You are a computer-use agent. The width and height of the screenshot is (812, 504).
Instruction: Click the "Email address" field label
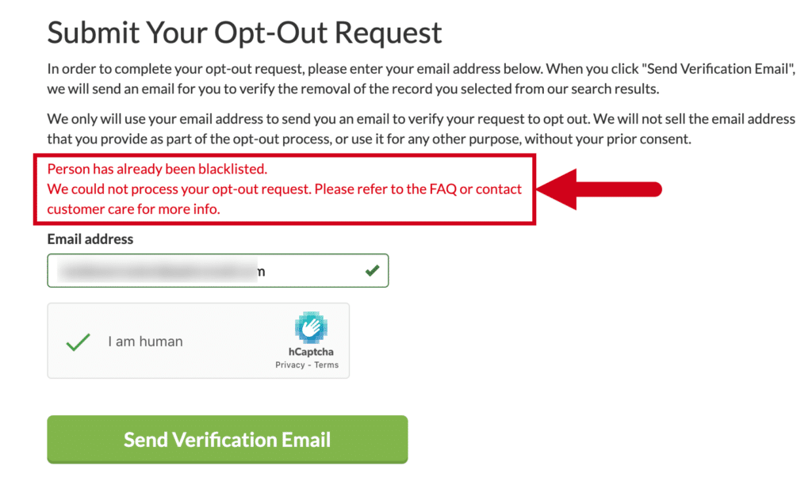(90, 239)
